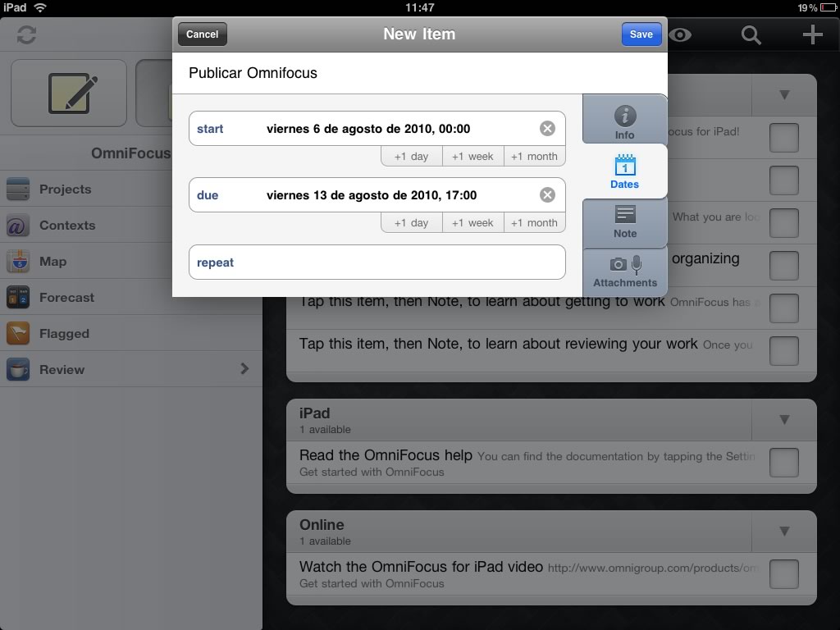Check off 'Watch the OmniFocus for iPad video'
The width and height of the screenshot is (840, 630).
(783, 573)
